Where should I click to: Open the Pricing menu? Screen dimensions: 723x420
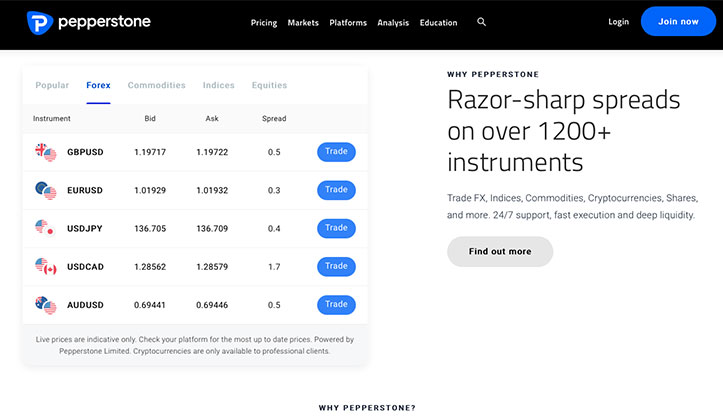tap(264, 23)
